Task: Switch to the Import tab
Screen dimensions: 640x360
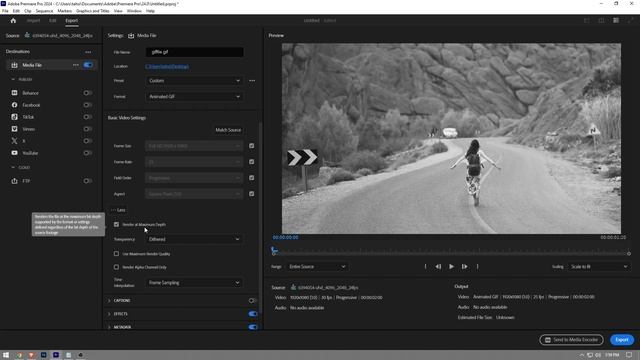Action: pos(33,20)
